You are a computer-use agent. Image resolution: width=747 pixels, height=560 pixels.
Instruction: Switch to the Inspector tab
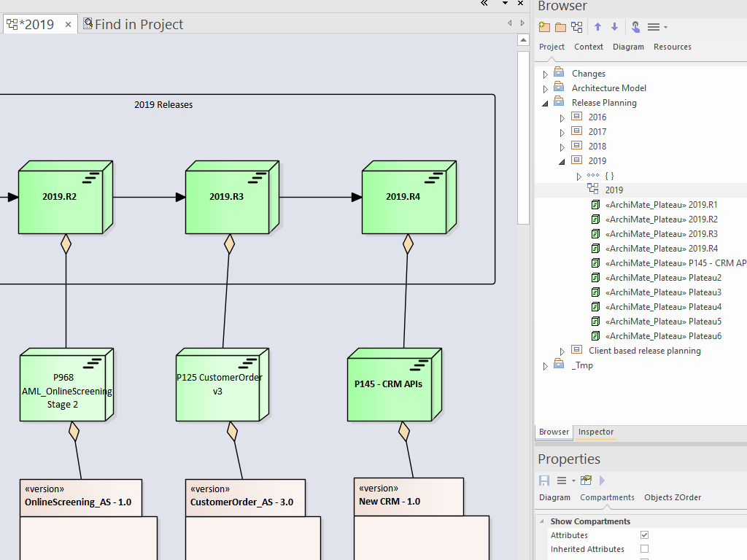595,432
